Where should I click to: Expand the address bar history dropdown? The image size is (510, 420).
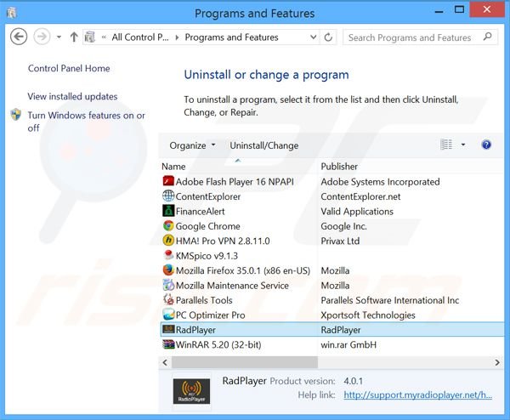click(x=313, y=37)
